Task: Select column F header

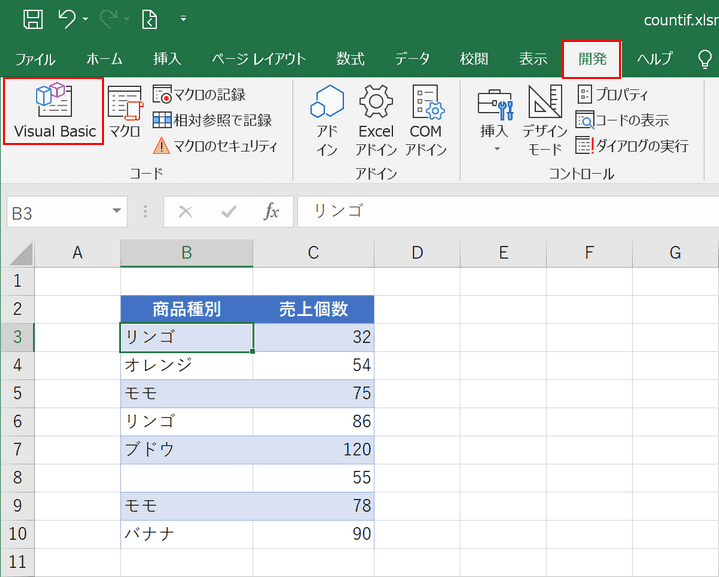Action: [x=589, y=253]
